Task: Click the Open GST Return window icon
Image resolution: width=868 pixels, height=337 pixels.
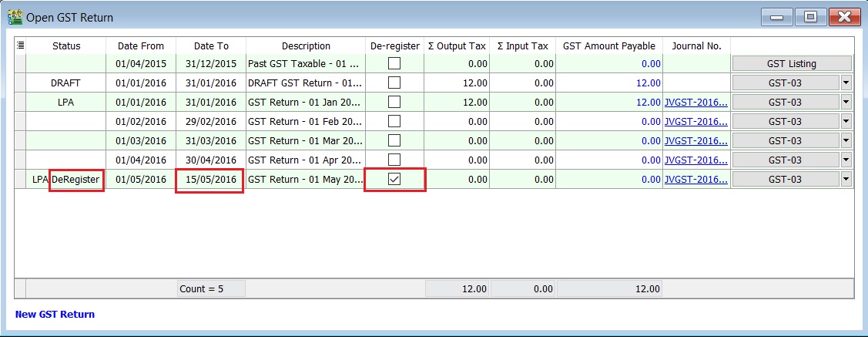Action: (15, 18)
